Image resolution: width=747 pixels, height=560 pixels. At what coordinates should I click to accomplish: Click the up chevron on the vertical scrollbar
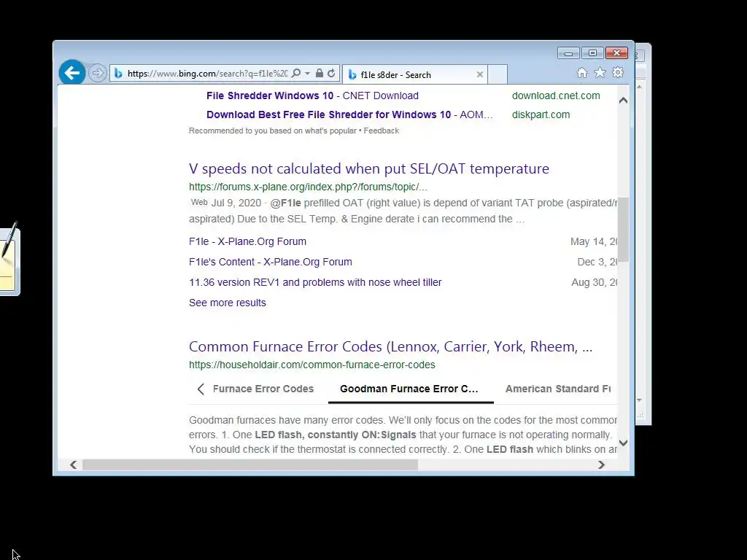coord(623,101)
